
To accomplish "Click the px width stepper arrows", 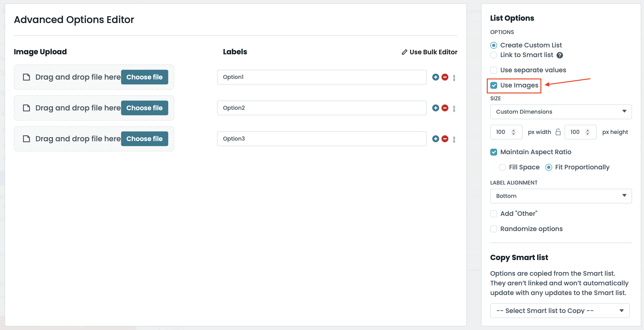I will click(x=513, y=132).
